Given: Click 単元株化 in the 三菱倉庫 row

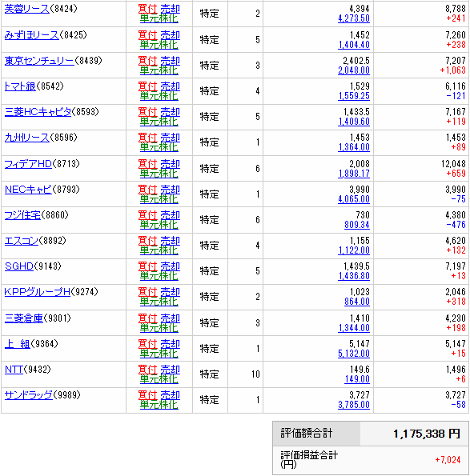Looking at the screenshot, I should pos(159,328).
